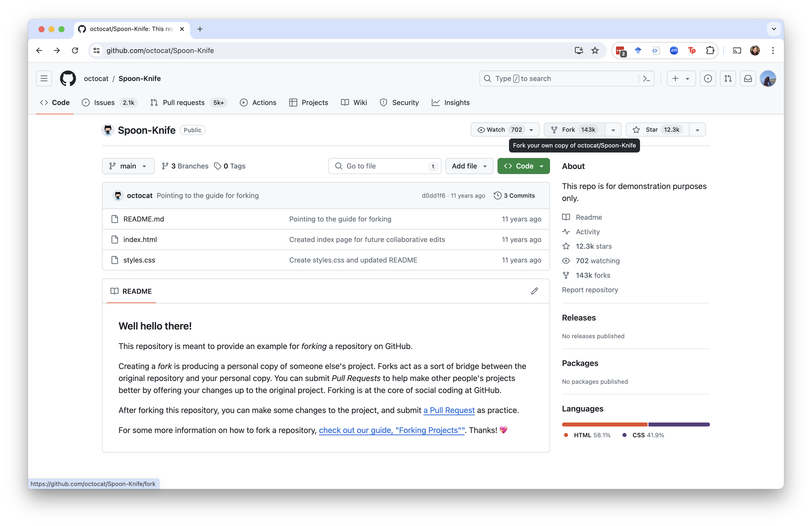The width and height of the screenshot is (812, 526).
Task: Expand the Add file dropdown
Action: 469,166
